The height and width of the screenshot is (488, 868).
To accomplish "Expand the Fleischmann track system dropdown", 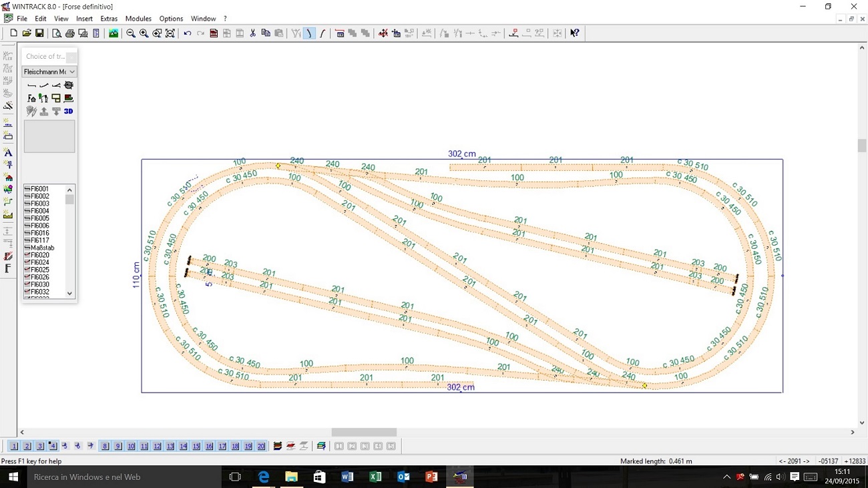I will pos(72,71).
